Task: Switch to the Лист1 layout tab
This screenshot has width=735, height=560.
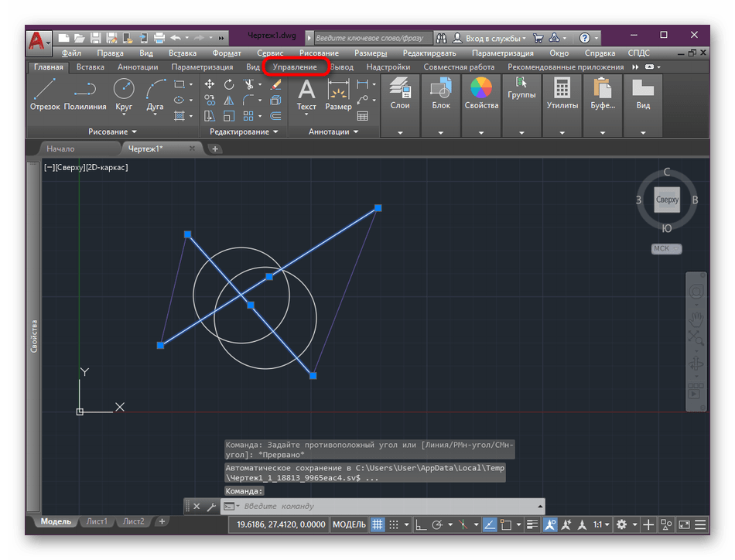Action: [97, 521]
